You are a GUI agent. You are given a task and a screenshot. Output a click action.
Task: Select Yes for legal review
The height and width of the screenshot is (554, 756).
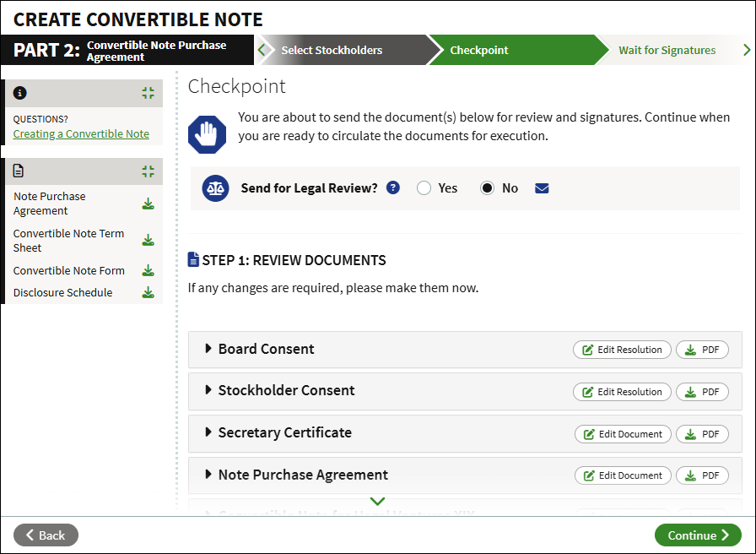coord(424,188)
